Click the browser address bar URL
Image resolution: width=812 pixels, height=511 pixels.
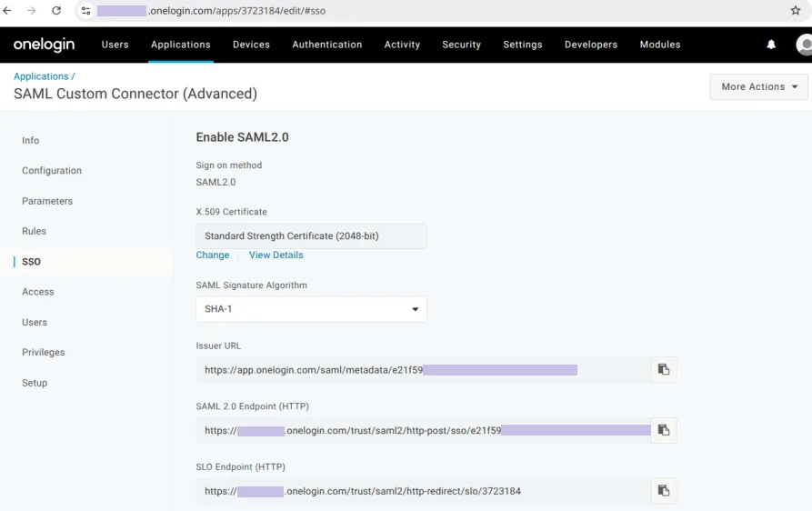pos(211,10)
